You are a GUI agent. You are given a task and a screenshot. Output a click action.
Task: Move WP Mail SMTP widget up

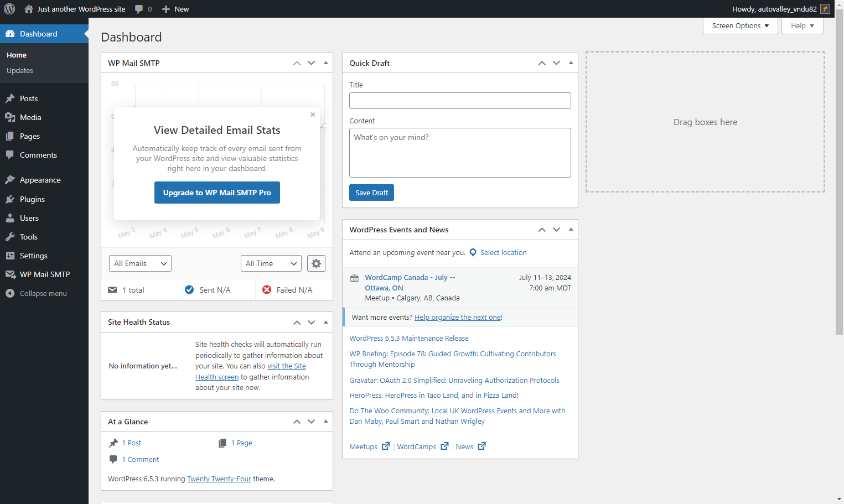(297, 63)
